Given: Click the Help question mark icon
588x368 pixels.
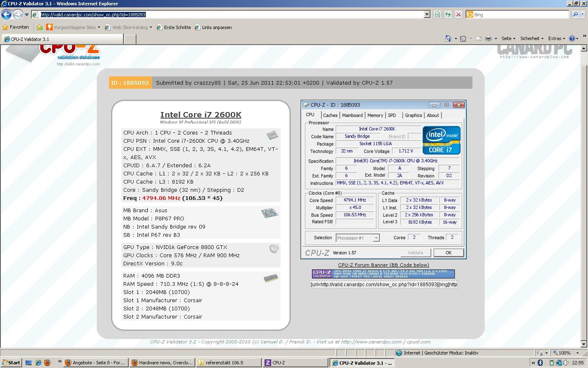Looking at the screenshot, I should pyautogui.click(x=572, y=38).
